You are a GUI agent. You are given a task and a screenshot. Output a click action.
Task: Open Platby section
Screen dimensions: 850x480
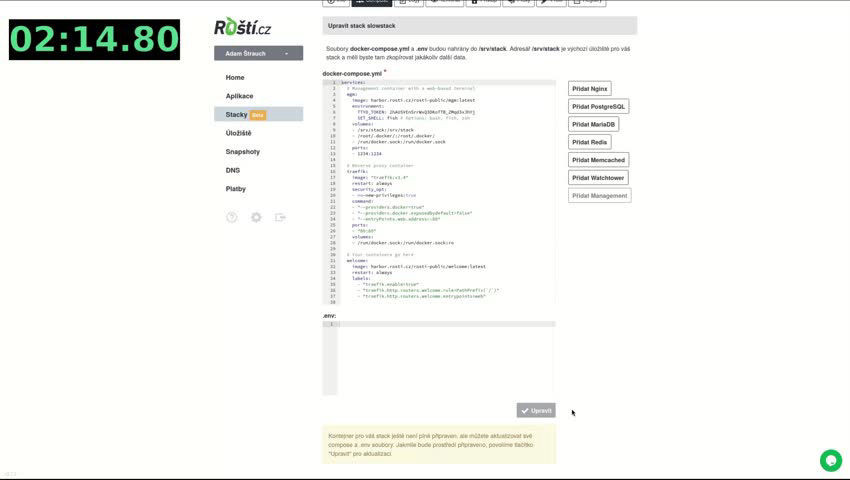(x=236, y=189)
